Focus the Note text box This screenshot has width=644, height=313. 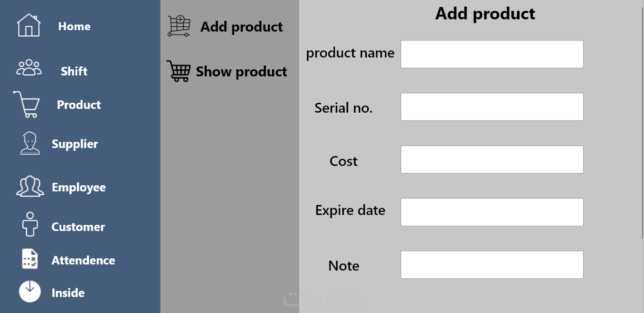point(492,265)
